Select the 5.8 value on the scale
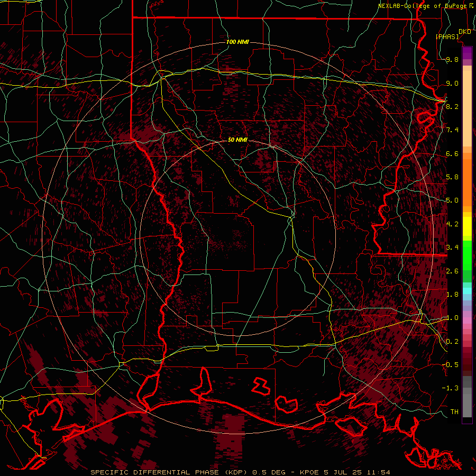Image resolution: width=476 pixels, height=476 pixels. 452,177
